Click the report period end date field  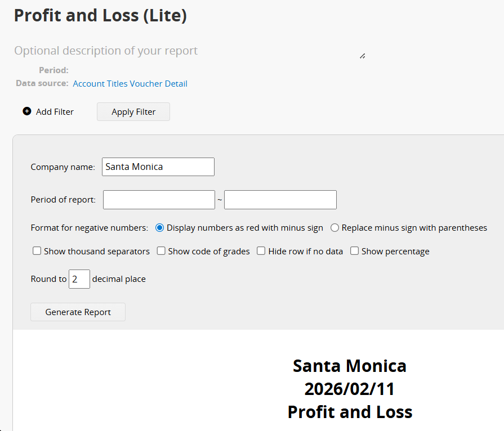(x=280, y=200)
